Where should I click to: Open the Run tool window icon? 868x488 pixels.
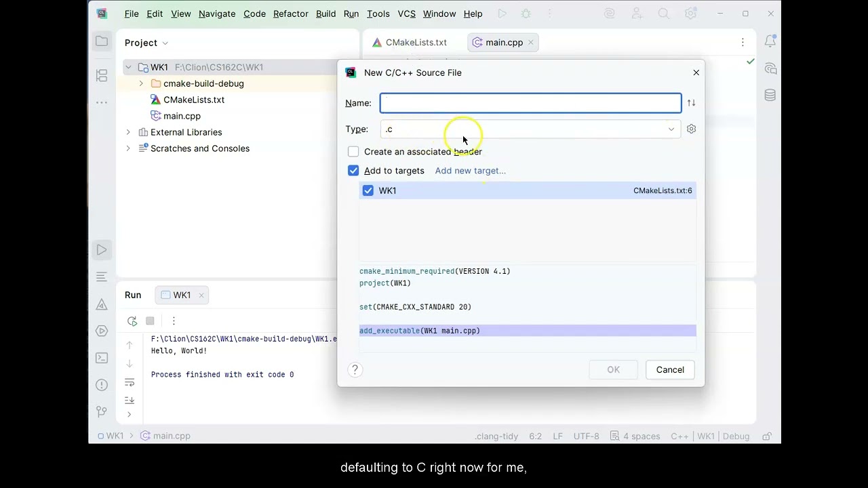(102, 250)
